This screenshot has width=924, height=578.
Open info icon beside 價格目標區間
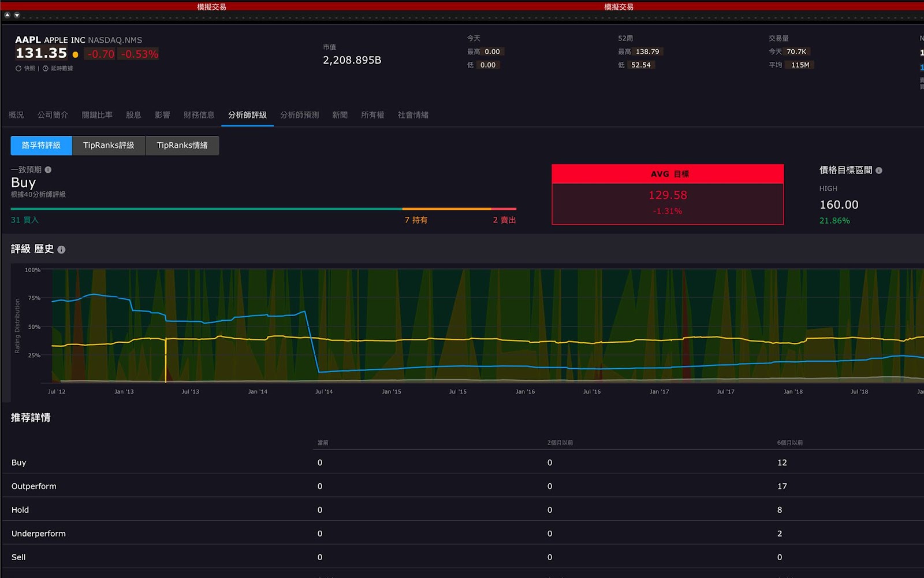pyautogui.click(x=879, y=171)
